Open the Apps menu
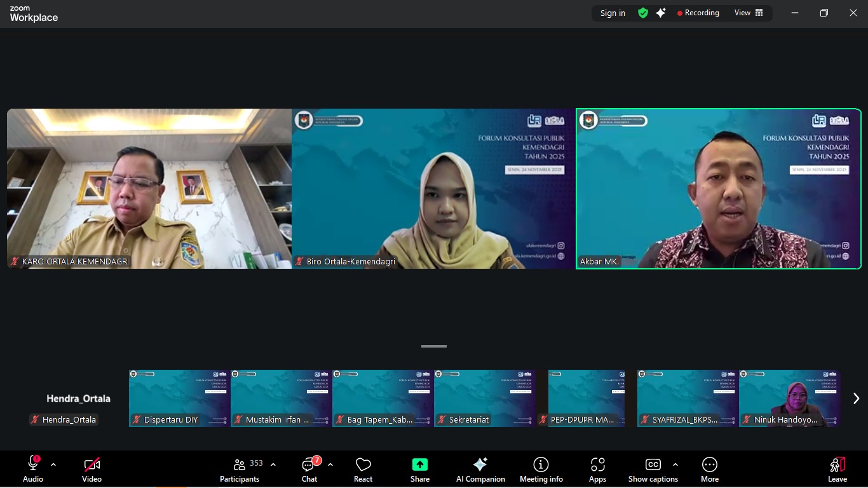The height and width of the screenshot is (488, 868). (x=597, y=470)
